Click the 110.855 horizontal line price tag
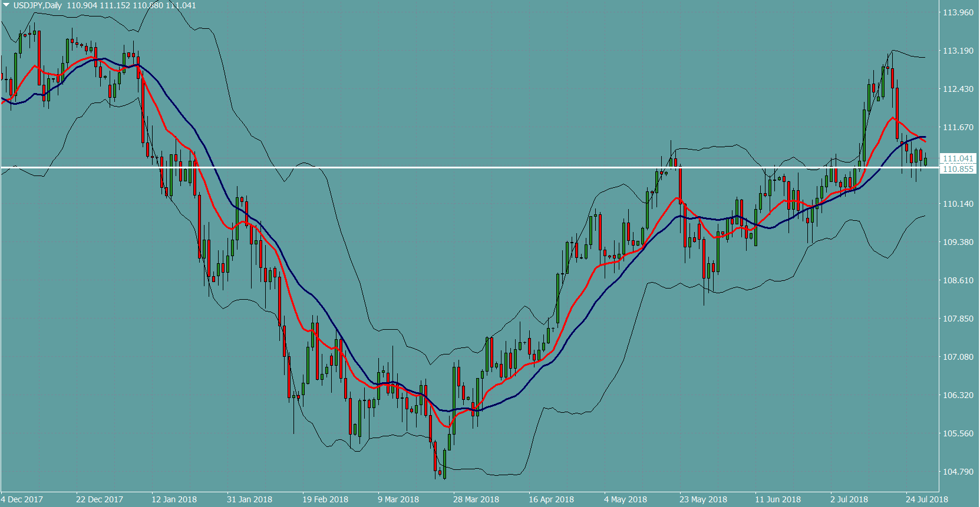 point(958,169)
